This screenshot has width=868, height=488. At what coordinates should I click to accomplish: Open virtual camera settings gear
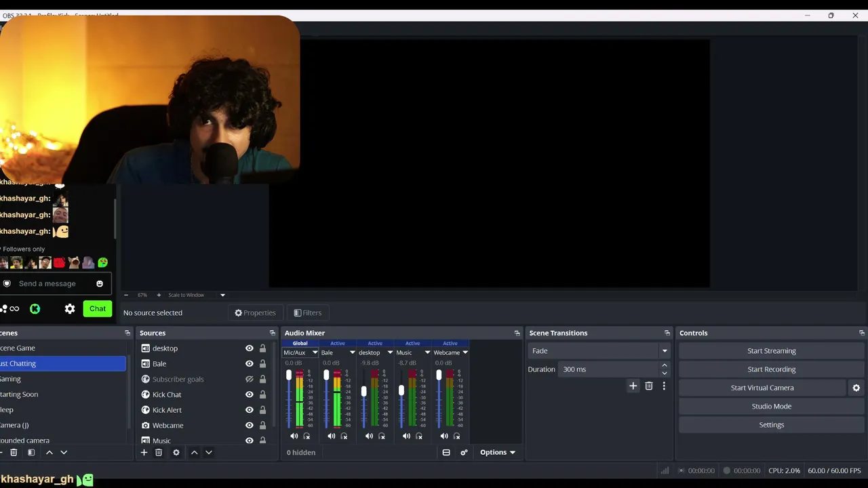tap(856, 388)
